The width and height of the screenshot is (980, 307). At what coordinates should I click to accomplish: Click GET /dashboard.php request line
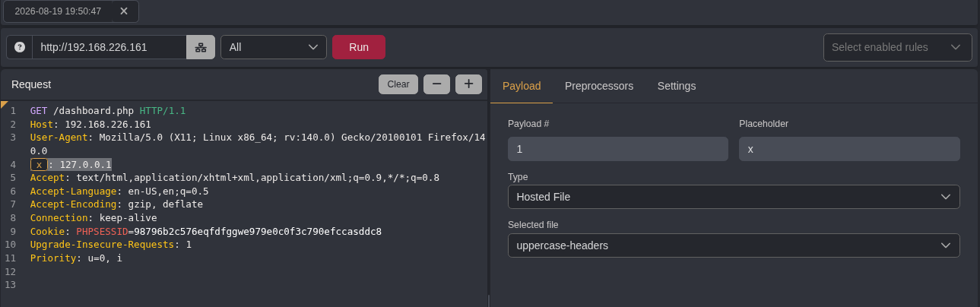[x=108, y=110]
